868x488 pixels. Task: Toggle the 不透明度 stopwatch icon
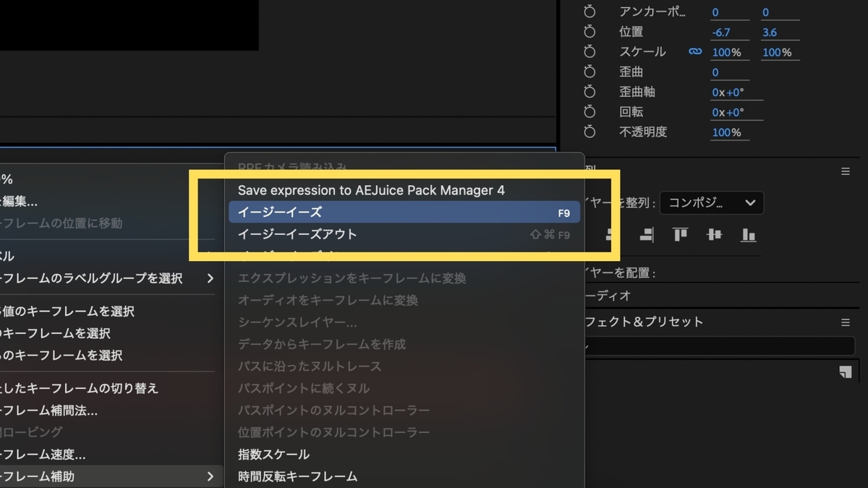coord(590,132)
